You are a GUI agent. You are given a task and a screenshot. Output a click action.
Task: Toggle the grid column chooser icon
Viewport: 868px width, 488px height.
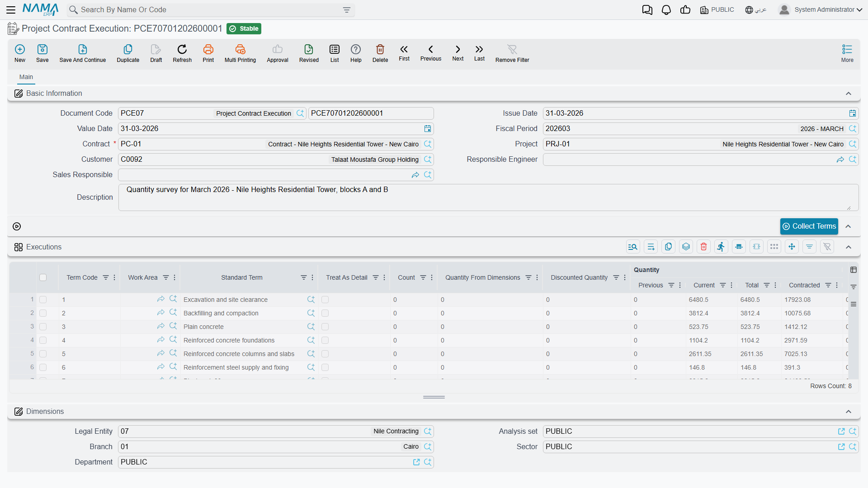(854, 270)
